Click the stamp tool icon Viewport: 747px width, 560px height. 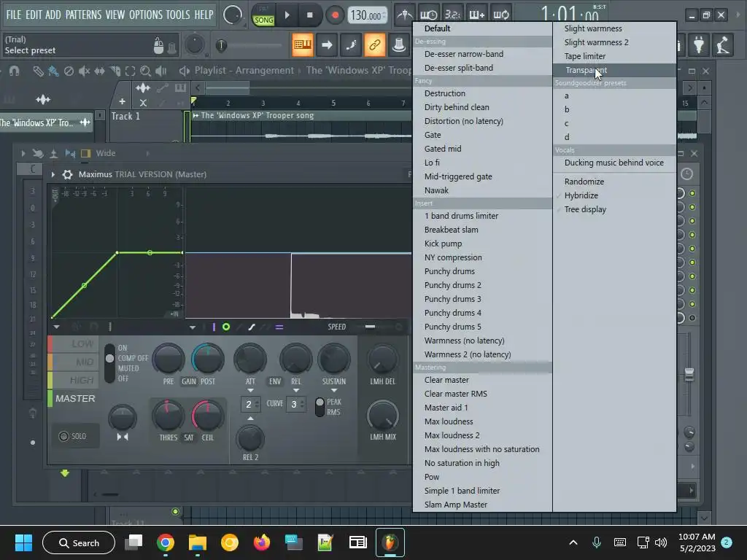pyautogui.click(x=399, y=45)
